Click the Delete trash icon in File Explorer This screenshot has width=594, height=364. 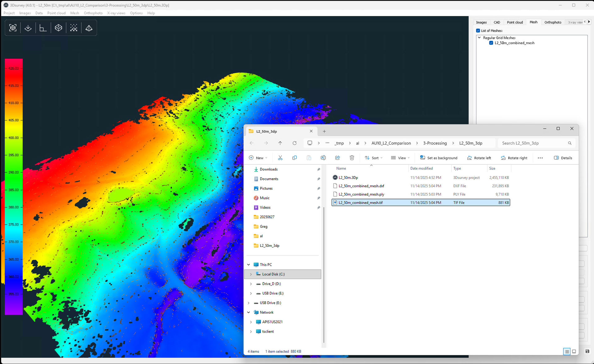(352, 158)
